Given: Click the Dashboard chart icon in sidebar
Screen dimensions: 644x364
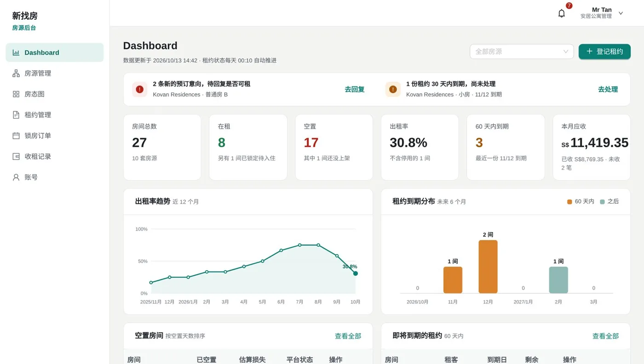Looking at the screenshot, I should (16, 52).
